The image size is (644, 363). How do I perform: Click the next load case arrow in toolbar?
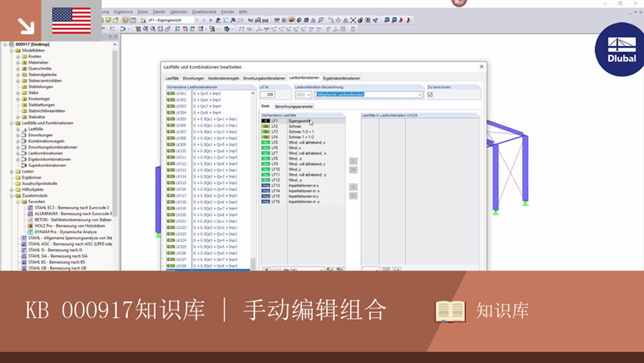click(x=211, y=20)
